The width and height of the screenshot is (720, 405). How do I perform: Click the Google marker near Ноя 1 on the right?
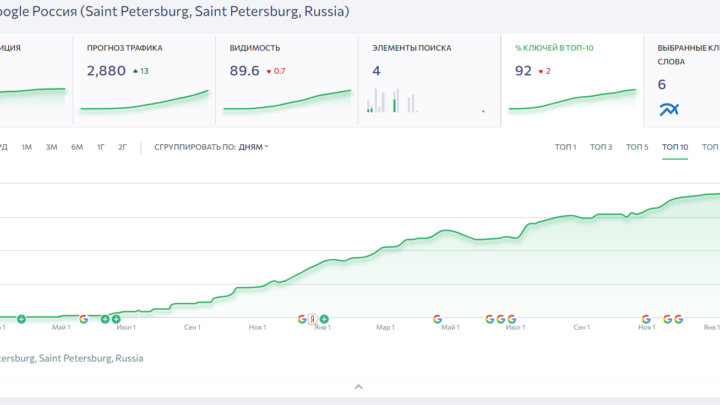pyautogui.click(x=646, y=319)
